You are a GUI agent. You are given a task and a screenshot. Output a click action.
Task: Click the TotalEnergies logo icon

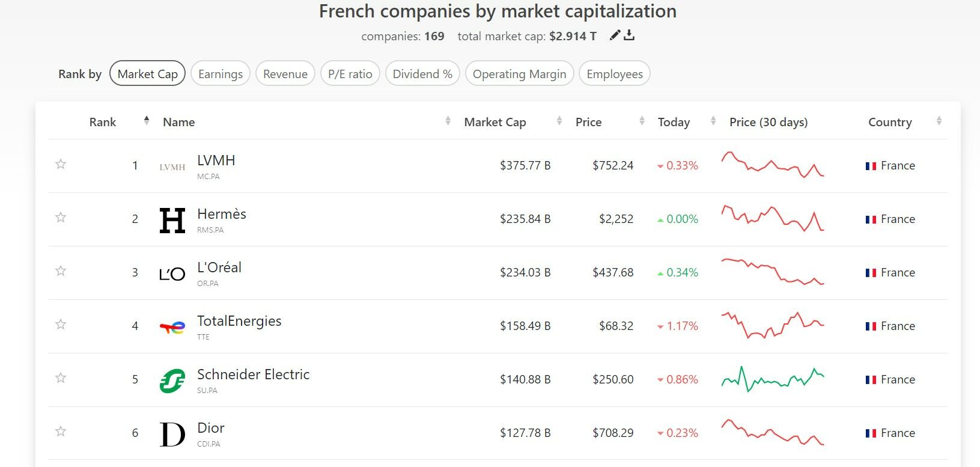[x=172, y=328]
